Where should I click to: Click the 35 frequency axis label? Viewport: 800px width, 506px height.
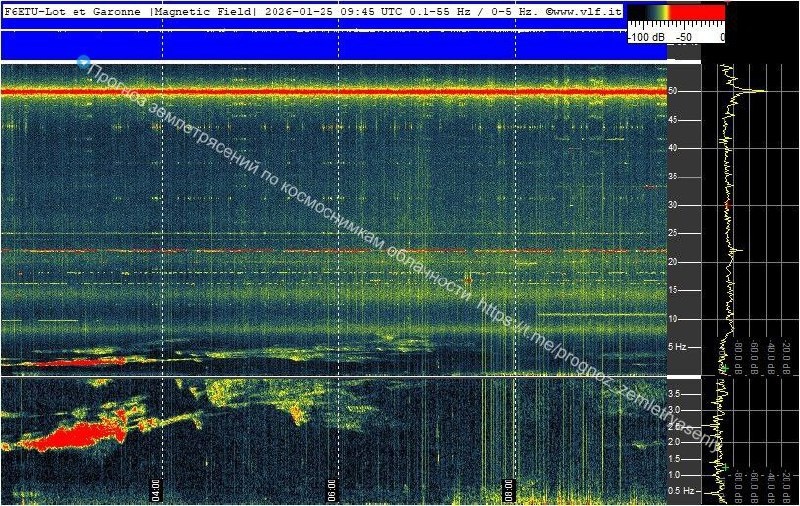[672, 176]
